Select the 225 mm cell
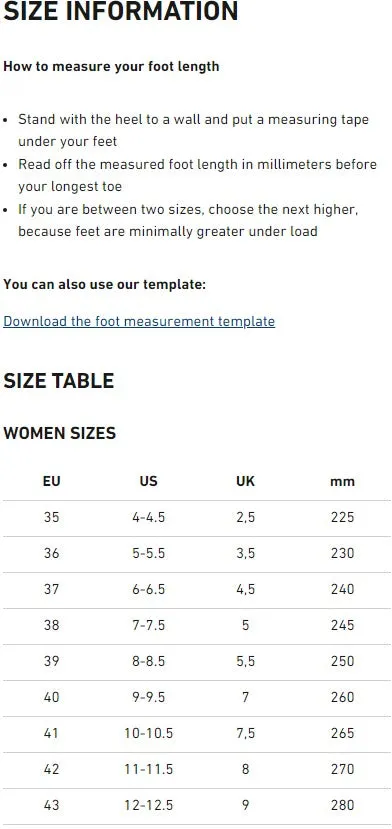The width and height of the screenshot is (392, 829). point(342,517)
